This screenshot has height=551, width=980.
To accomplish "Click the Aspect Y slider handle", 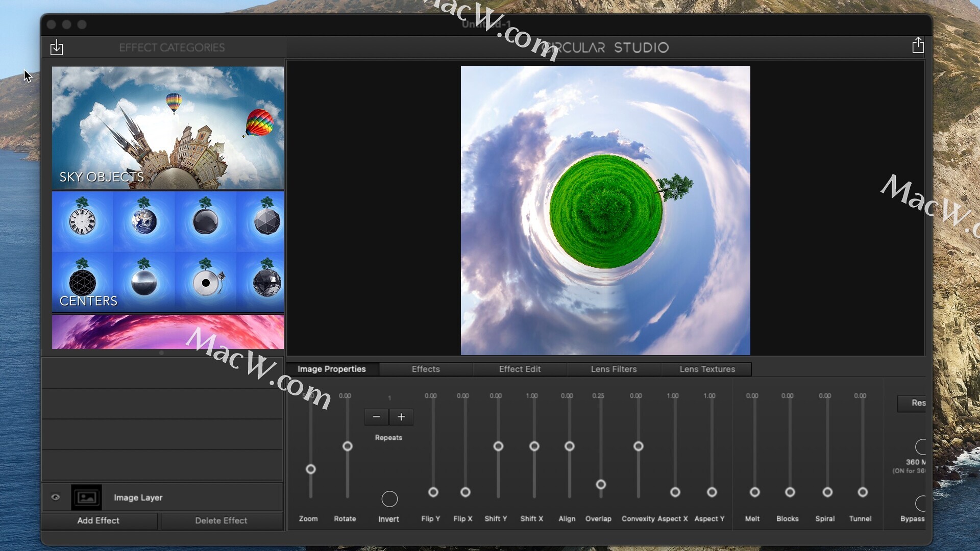I will point(712,492).
